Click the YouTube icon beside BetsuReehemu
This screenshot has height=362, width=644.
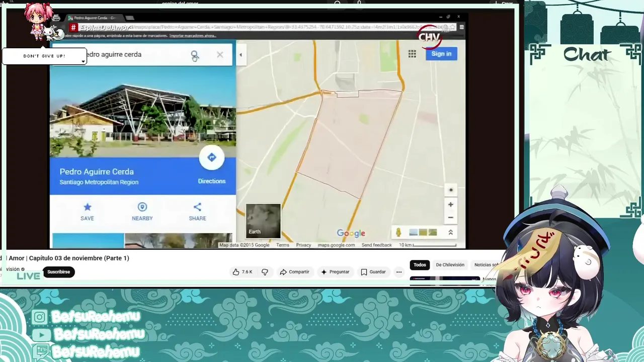point(41,334)
